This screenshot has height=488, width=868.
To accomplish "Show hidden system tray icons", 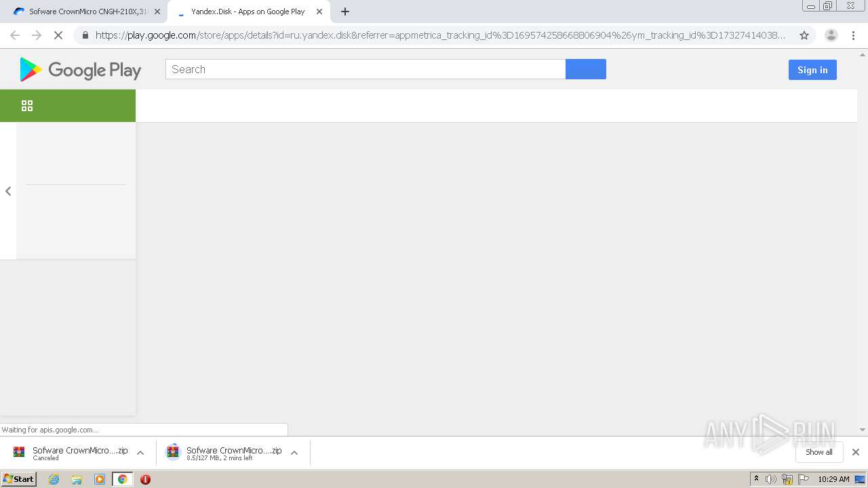I will coord(757,479).
